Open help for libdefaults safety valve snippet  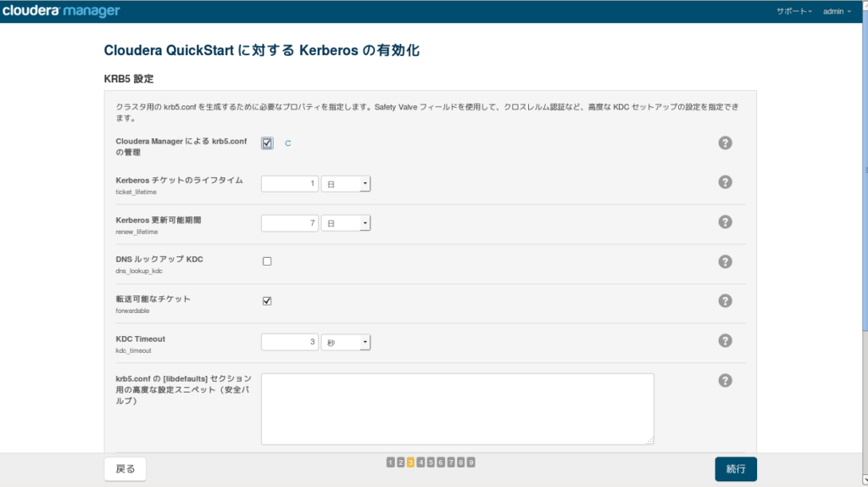(726, 381)
